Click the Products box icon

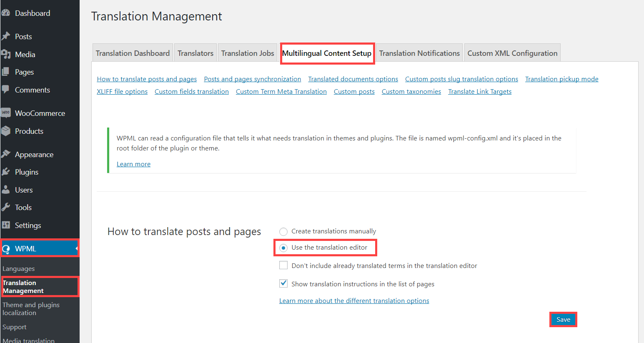(x=5, y=131)
